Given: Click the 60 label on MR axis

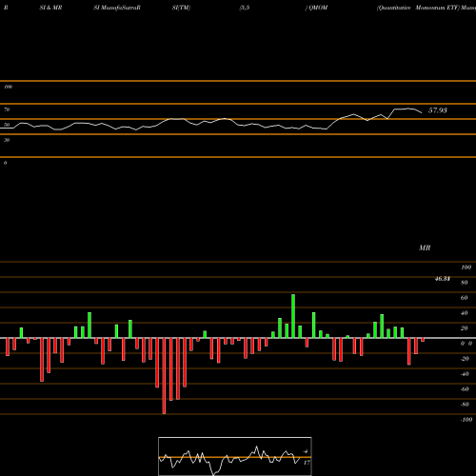Looking at the screenshot, I should pyautogui.click(x=465, y=298).
